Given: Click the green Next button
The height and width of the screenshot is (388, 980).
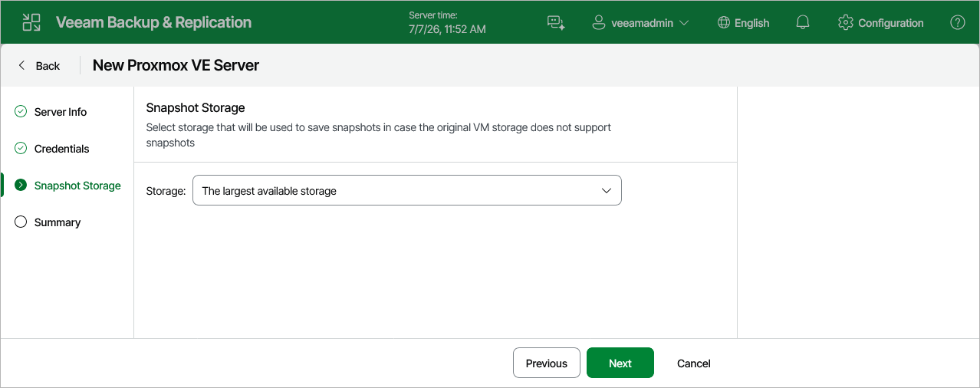Looking at the screenshot, I should [620, 363].
